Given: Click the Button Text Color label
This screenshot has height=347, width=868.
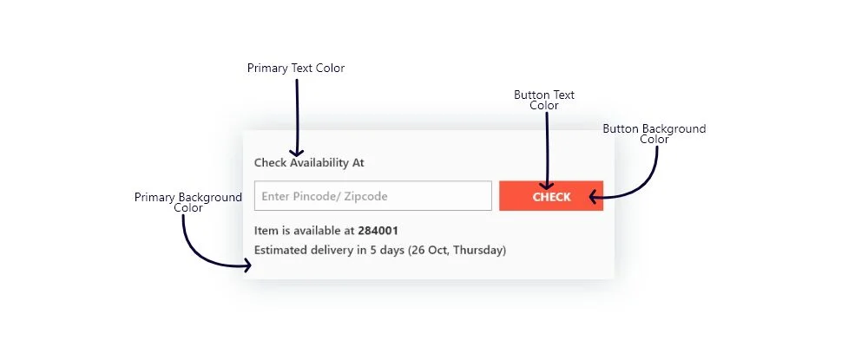Looking at the screenshot, I should 544,100.
